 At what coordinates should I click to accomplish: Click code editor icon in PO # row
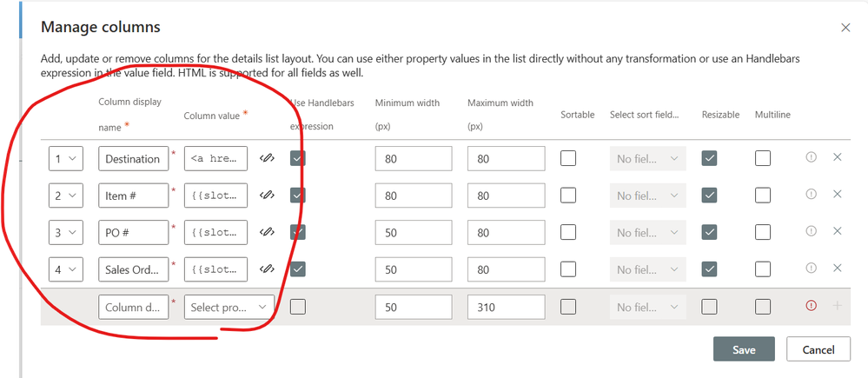268,232
